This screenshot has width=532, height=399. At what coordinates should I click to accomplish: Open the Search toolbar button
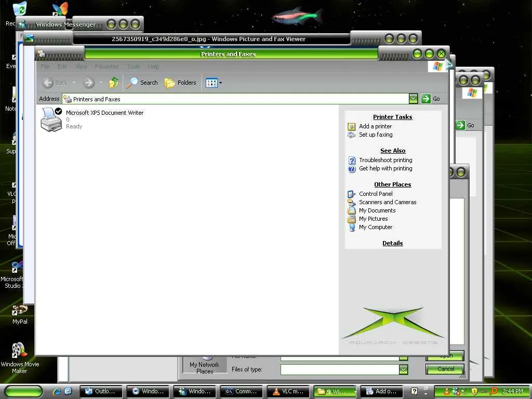pos(142,83)
